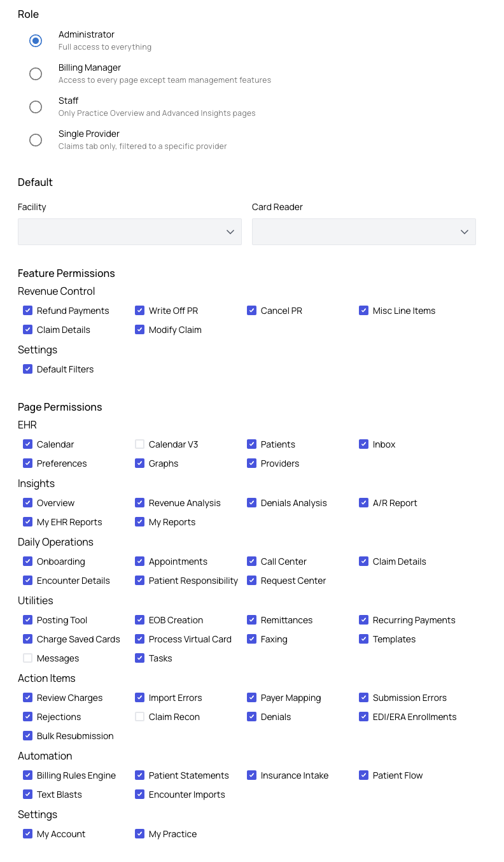Select the Billing Manager role
Viewport: 504px width, 862px height.
[x=36, y=74]
